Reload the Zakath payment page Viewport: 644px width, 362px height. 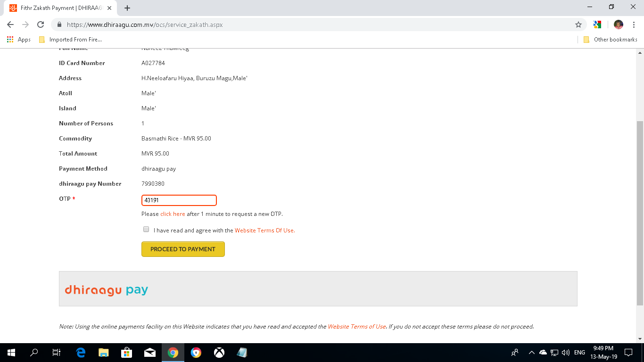[x=41, y=25]
